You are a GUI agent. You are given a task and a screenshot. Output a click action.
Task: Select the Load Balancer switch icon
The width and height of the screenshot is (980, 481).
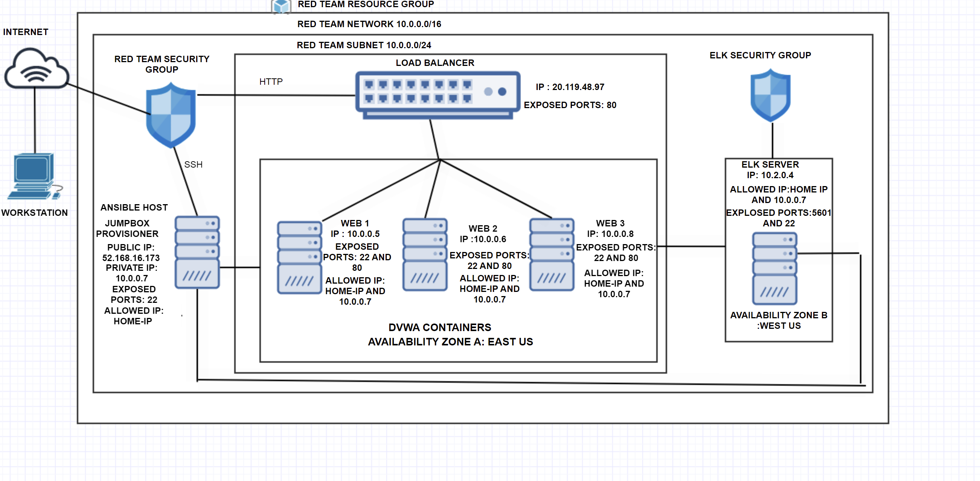pyautogui.click(x=437, y=95)
